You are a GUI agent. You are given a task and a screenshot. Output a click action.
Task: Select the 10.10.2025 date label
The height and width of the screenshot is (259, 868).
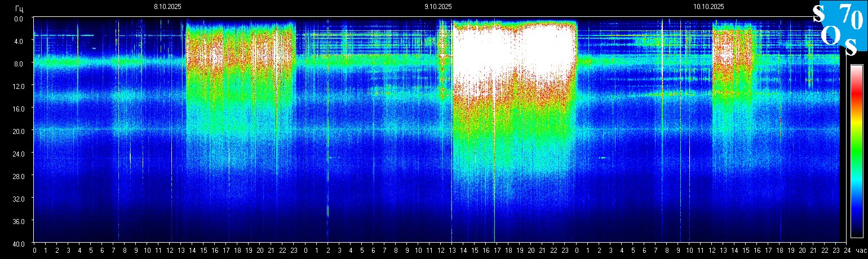pos(708,7)
